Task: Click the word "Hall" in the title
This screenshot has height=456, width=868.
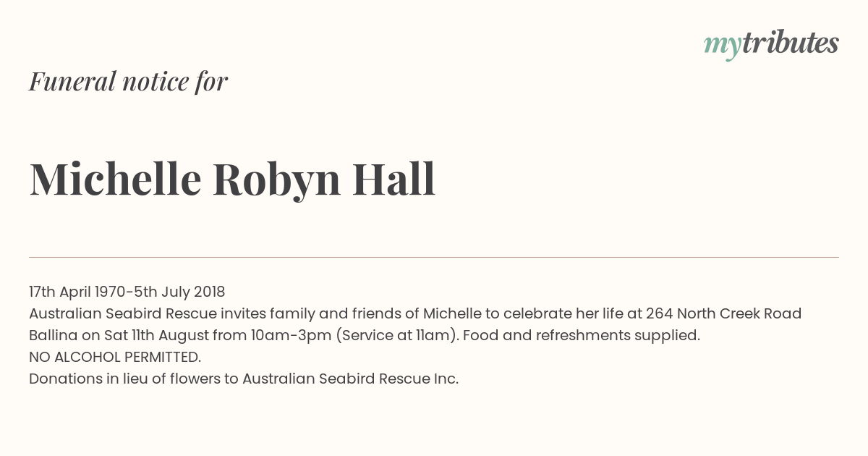Action: point(393,179)
